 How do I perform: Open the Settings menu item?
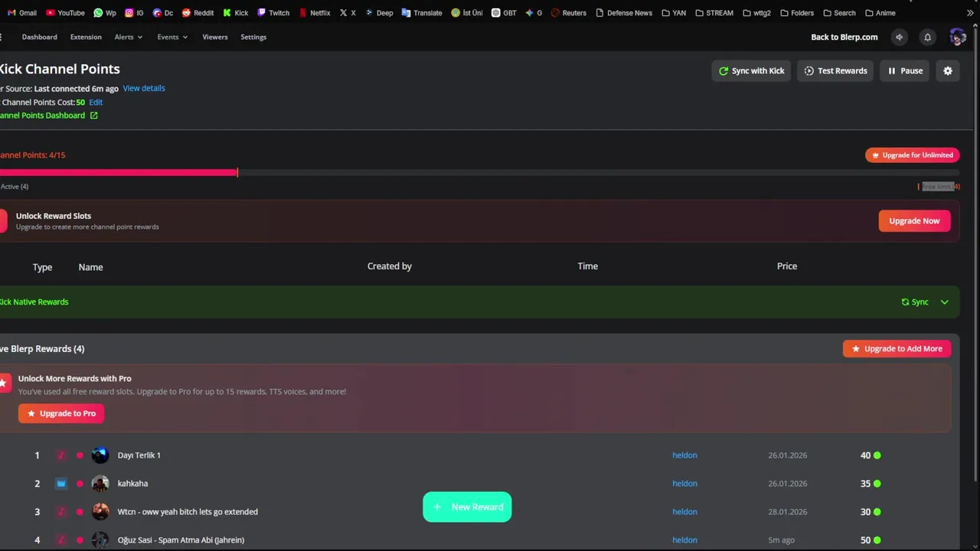[x=253, y=37]
